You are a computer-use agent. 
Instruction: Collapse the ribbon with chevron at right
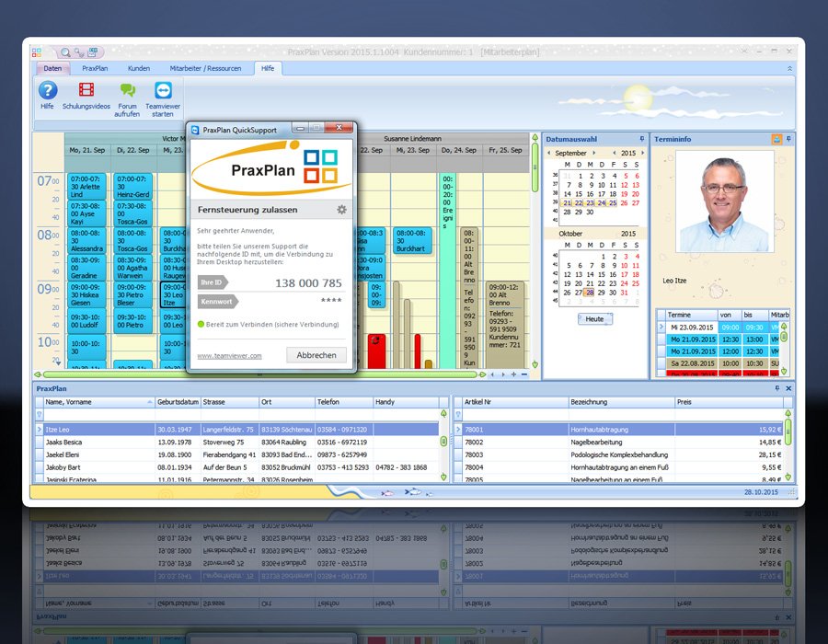pos(789,69)
